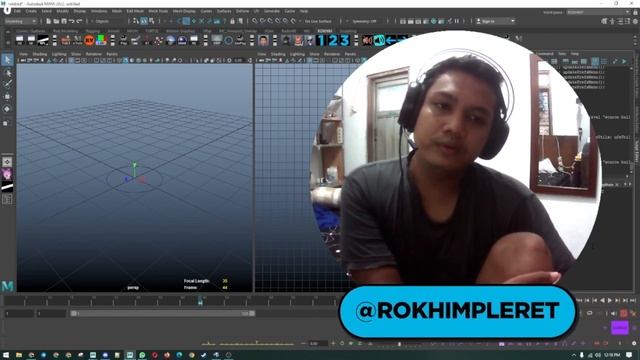Open Hypershade round icon in status line
The image size is (640, 360).
click(434, 21)
